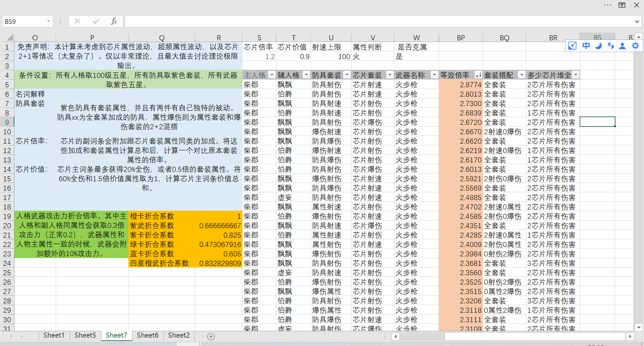
Task: Toggle IME Chinese punctuation mode icon
Action: (x=610, y=46)
